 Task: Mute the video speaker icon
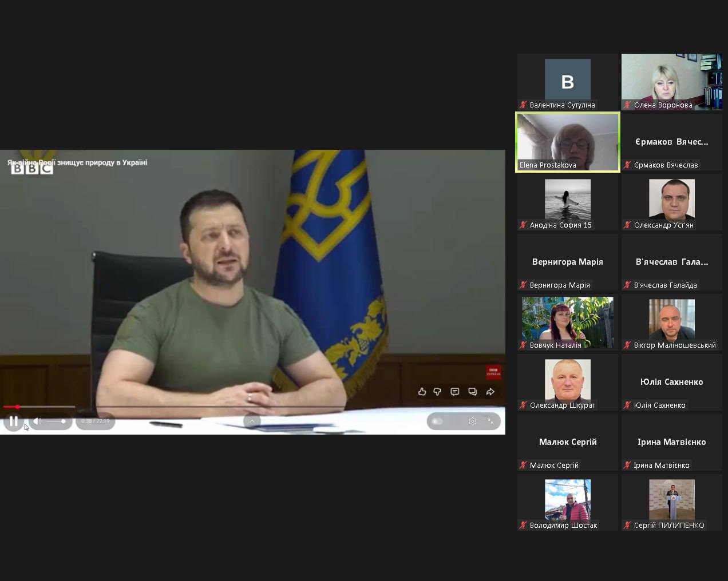37,421
